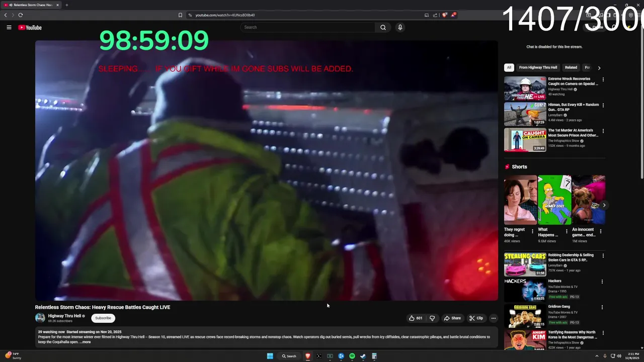Viewport: 644px width, 362px height.
Task: Open options menu for Hitman video
Action: tap(603, 106)
